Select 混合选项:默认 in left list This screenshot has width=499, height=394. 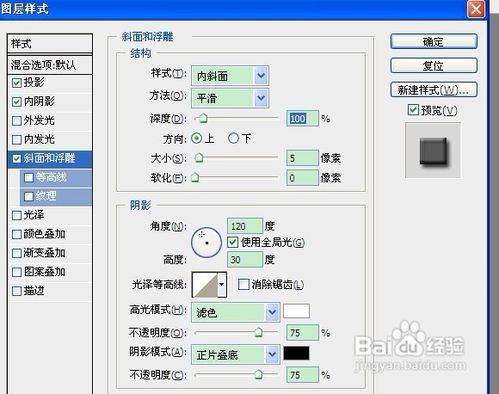click(50, 65)
